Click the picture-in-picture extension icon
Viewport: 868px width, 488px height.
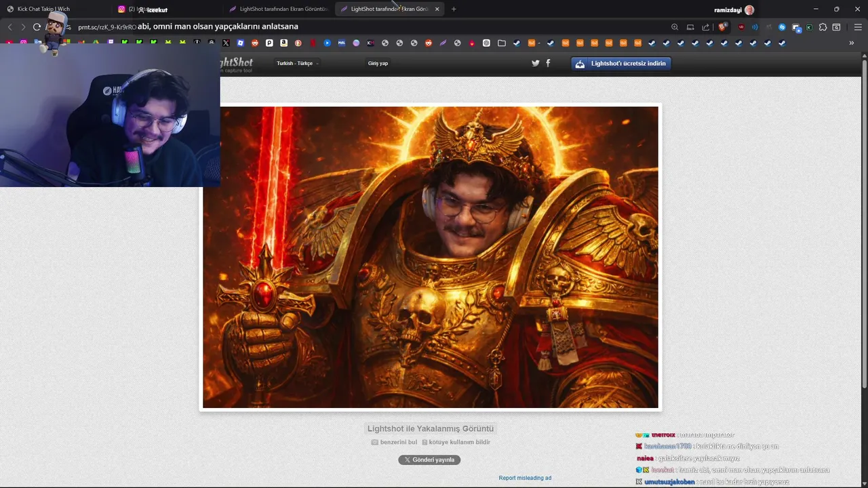pyautogui.click(x=796, y=28)
